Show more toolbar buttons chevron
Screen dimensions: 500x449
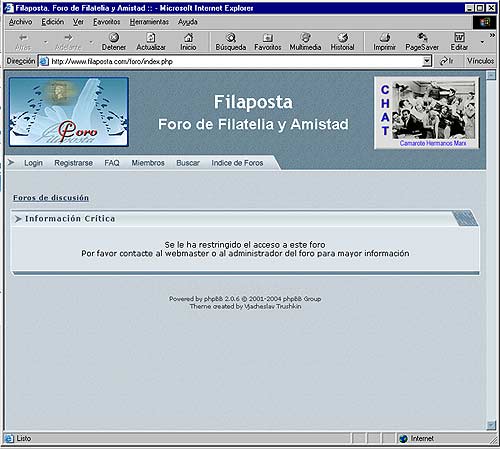click(x=492, y=35)
